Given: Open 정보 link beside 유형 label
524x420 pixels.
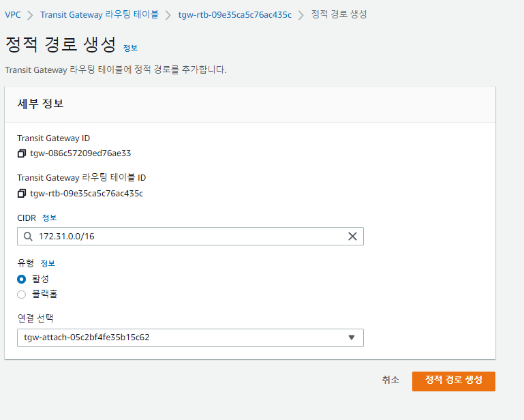Looking at the screenshot, I should point(48,263).
